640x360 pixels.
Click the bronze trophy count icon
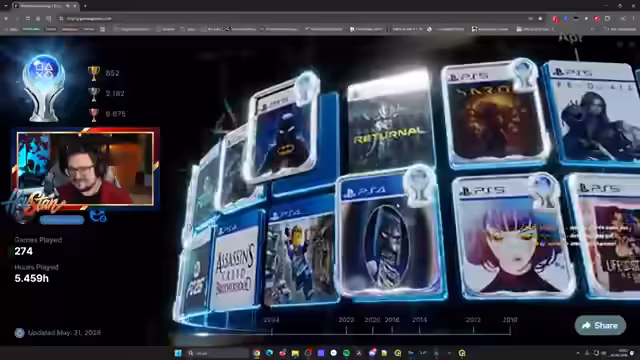93,114
